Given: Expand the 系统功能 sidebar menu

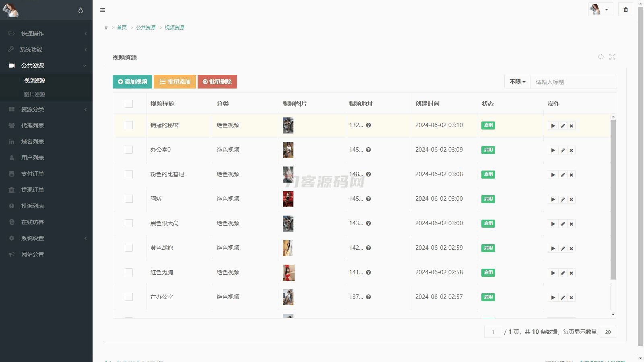Looking at the screenshot, I should pyautogui.click(x=46, y=49).
